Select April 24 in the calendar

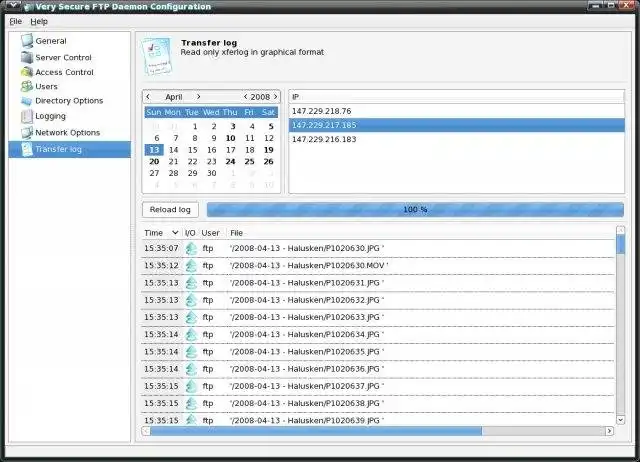click(231, 162)
